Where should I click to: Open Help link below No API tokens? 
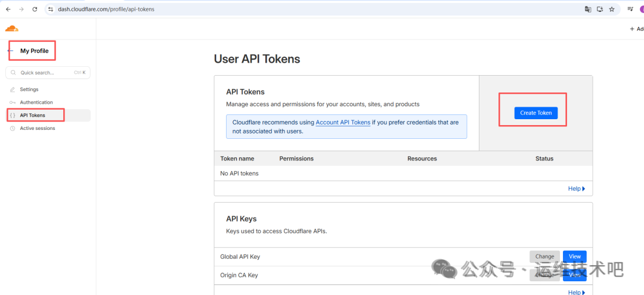click(x=577, y=189)
